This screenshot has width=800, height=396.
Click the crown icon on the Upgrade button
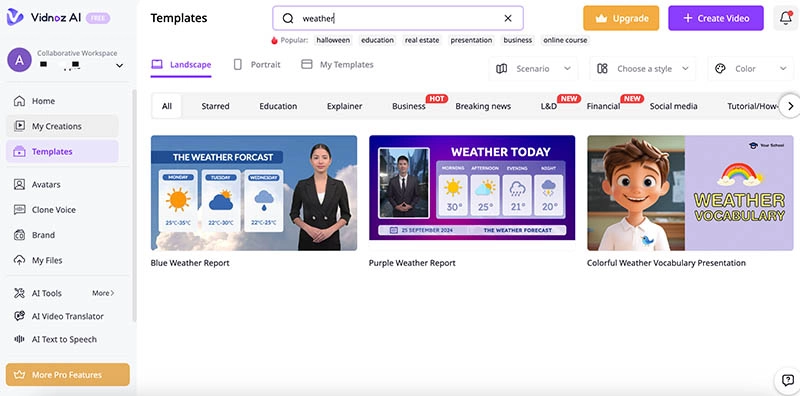[x=602, y=18]
